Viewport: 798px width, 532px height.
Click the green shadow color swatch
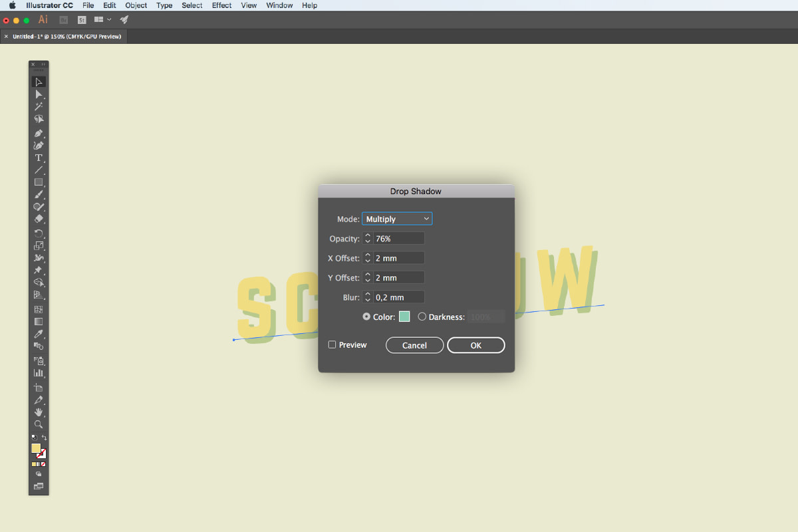(x=404, y=317)
